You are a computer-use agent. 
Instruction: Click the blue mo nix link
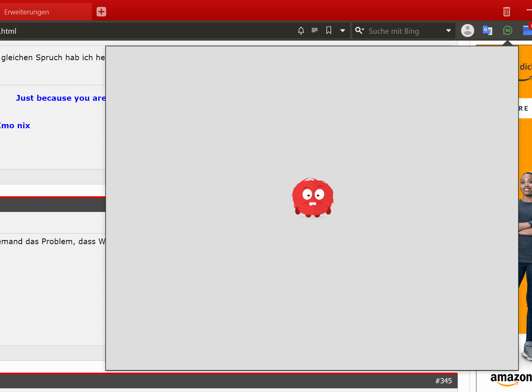[15, 126]
